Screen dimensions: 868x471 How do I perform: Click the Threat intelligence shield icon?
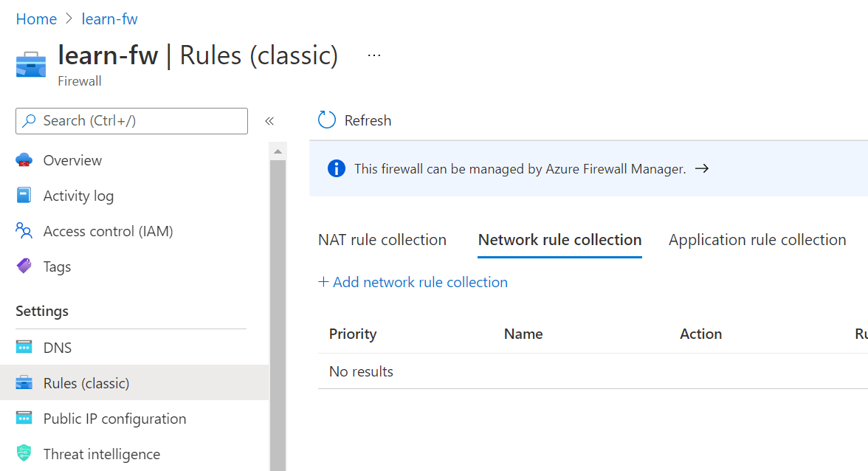(24, 453)
